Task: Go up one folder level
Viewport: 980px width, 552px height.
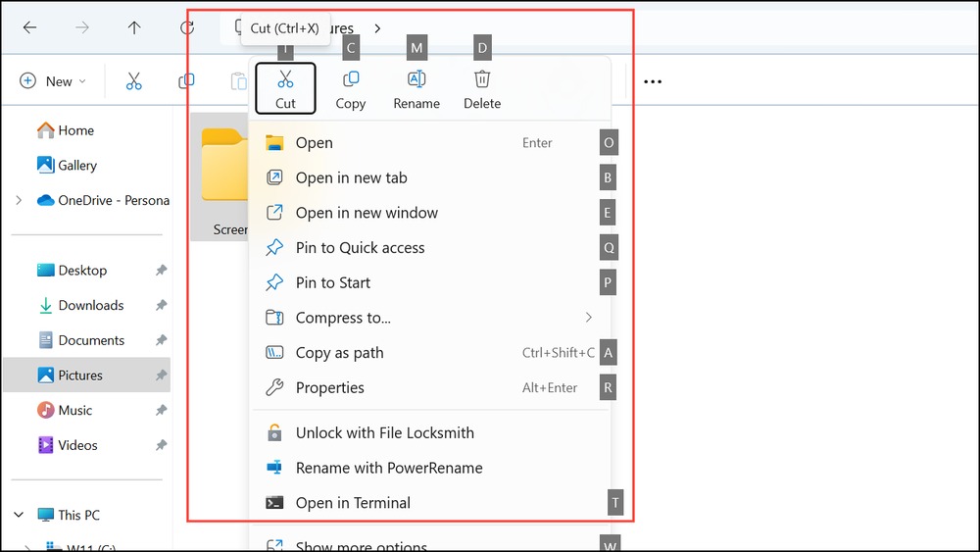Action: [x=133, y=27]
